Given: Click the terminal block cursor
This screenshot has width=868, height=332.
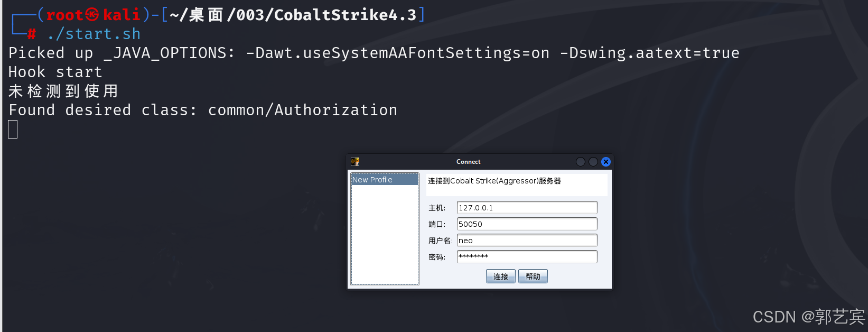Looking at the screenshot, I should (x=13, y=129).
